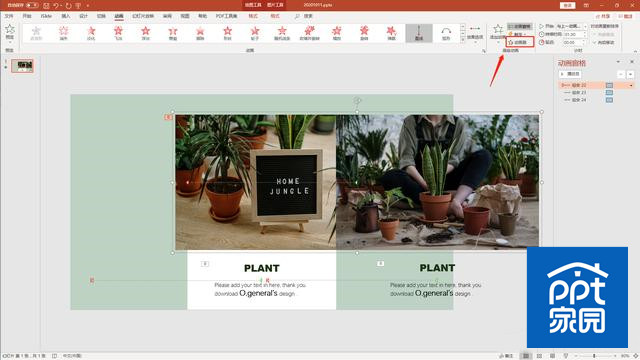Click the Preview animation star icon
The width and height of the screenshot is (640, 360).
tap(10, 29)
